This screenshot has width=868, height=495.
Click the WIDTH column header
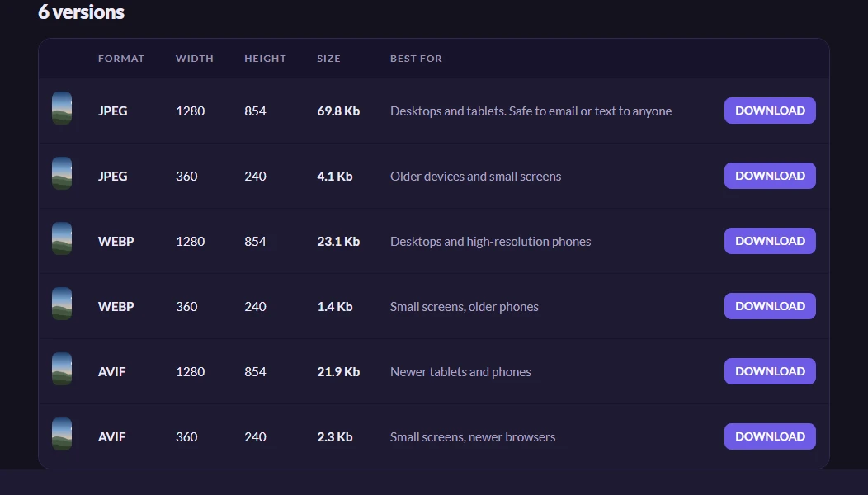click(x=194, y=59)
